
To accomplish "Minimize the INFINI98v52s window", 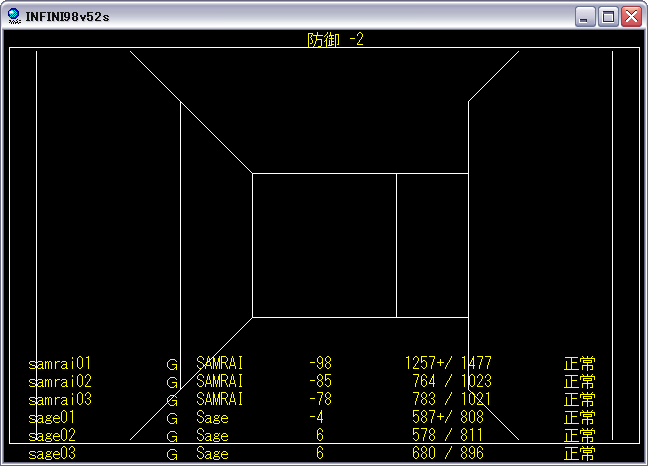I will click(x=584, y=17).
